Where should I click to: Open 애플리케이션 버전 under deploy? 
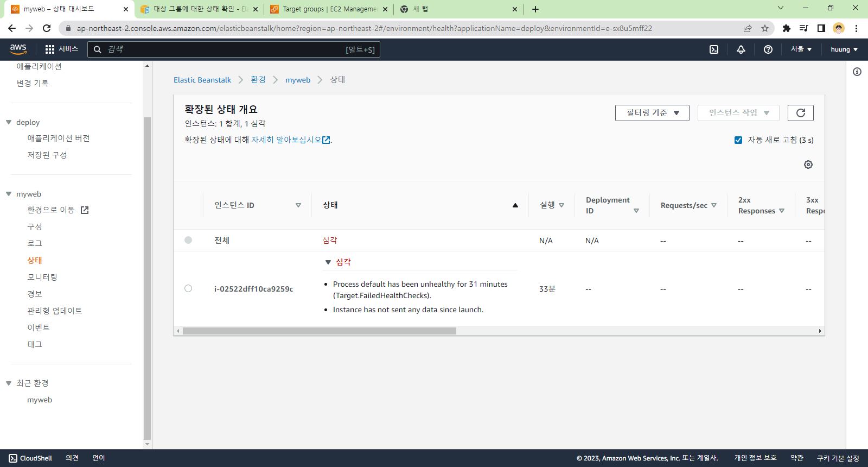tap(59, 138)
